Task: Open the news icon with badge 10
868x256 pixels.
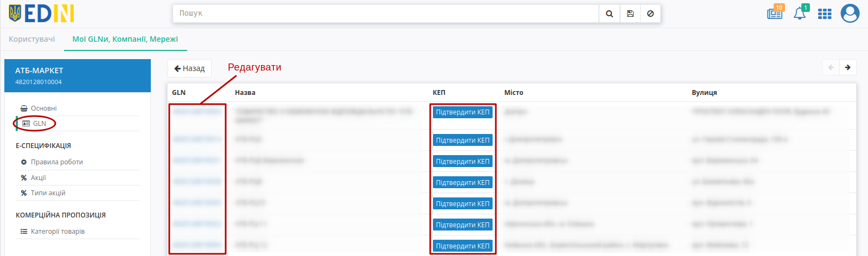Action: [775, 13]
